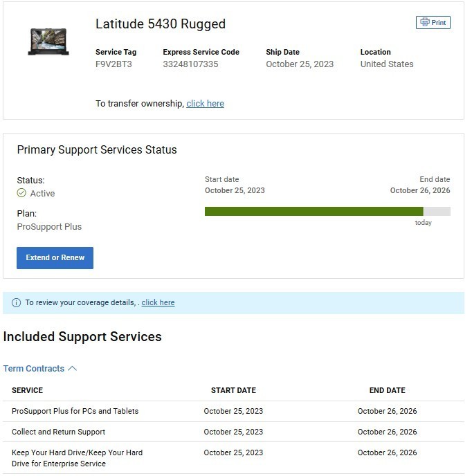Click the START DATE column header
Screen dimensions: 472x476
233,390
